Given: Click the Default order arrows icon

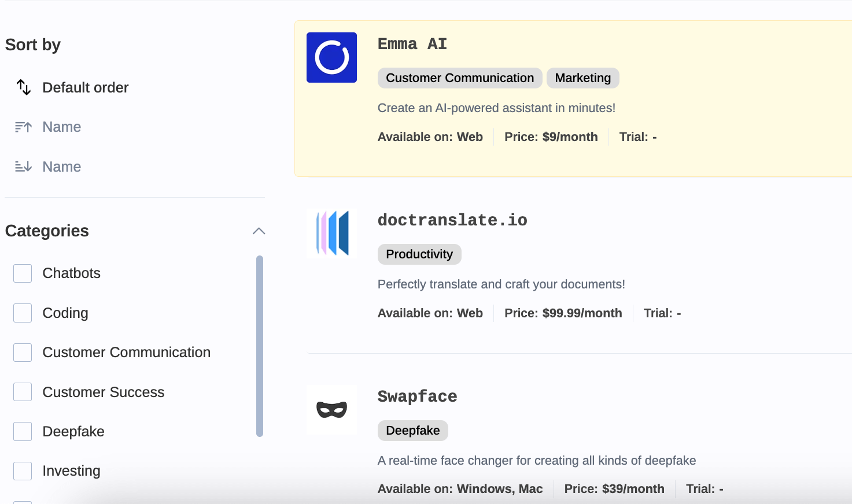Looking at the screenshot, I should [23, 87].
